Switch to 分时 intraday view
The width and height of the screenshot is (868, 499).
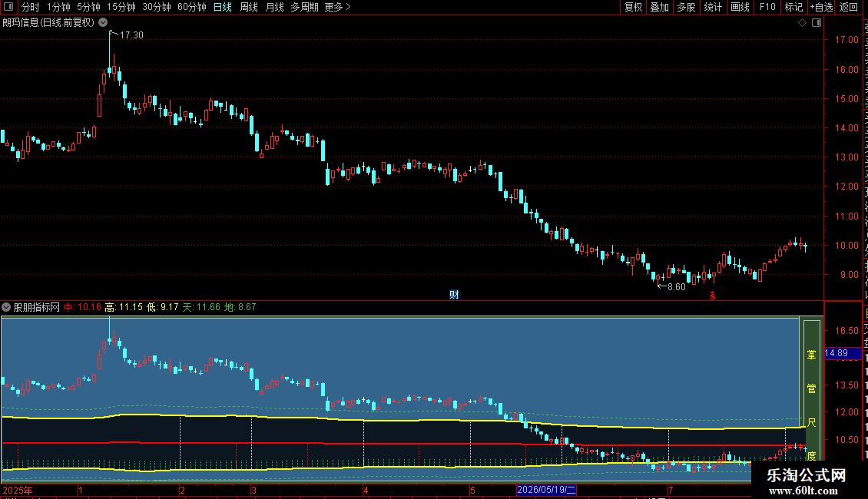click(31, 7)
